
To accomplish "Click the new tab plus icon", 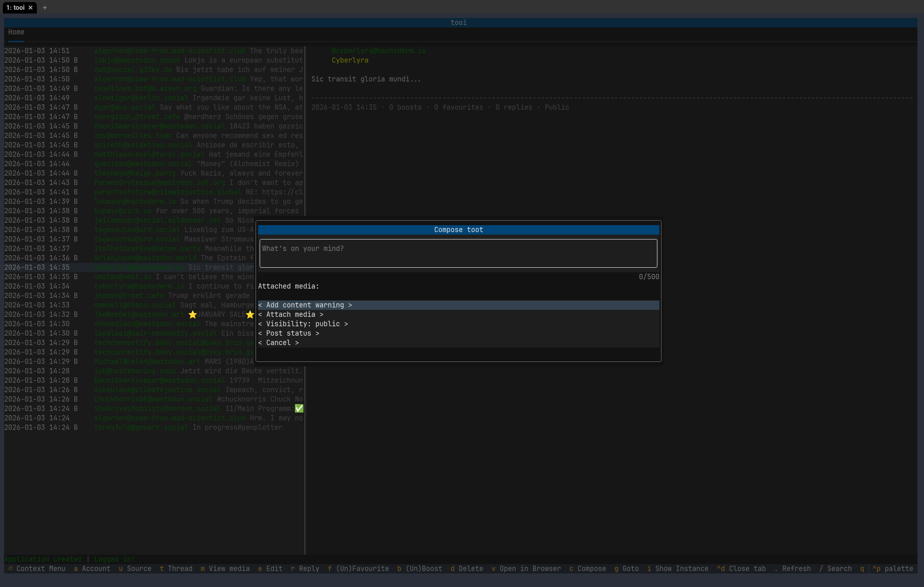I will click(45, 7).
